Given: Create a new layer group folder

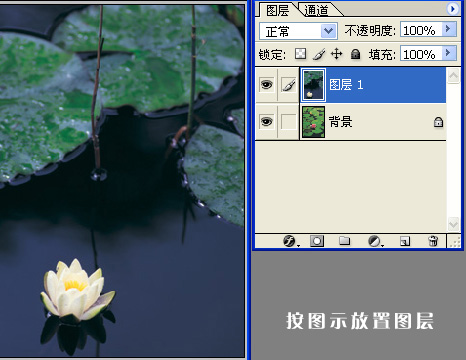Looking at the screenshot, I should (344, 241).
